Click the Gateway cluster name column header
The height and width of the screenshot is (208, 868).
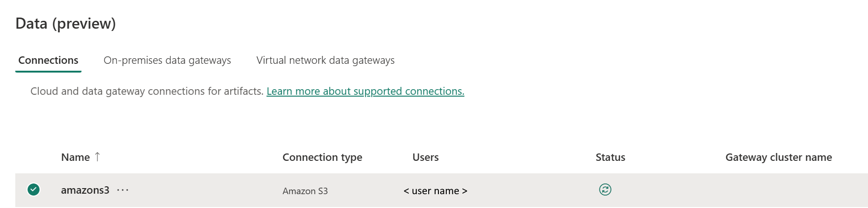click(x=779, y=157)
